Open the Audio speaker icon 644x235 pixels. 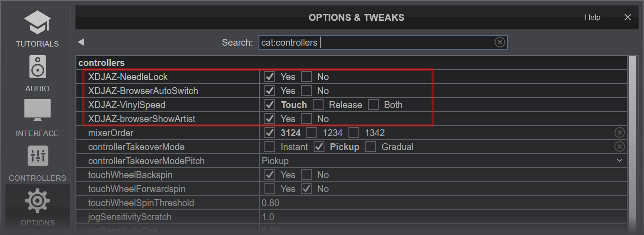[38, 67]
